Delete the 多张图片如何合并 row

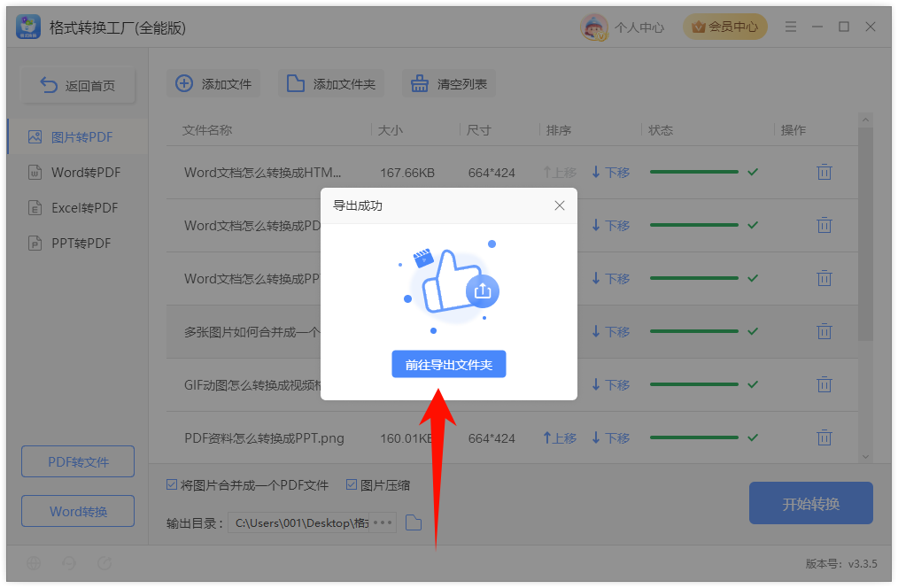(824, 331)
